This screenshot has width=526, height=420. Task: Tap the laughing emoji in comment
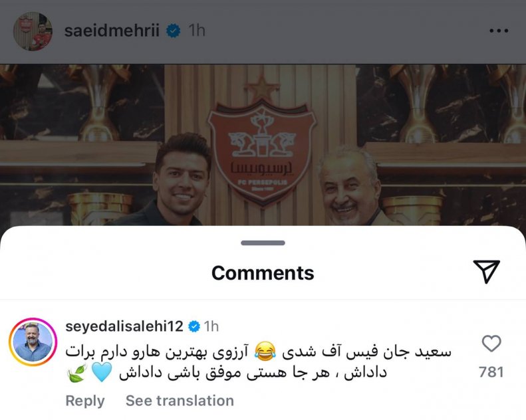[265, 352]
